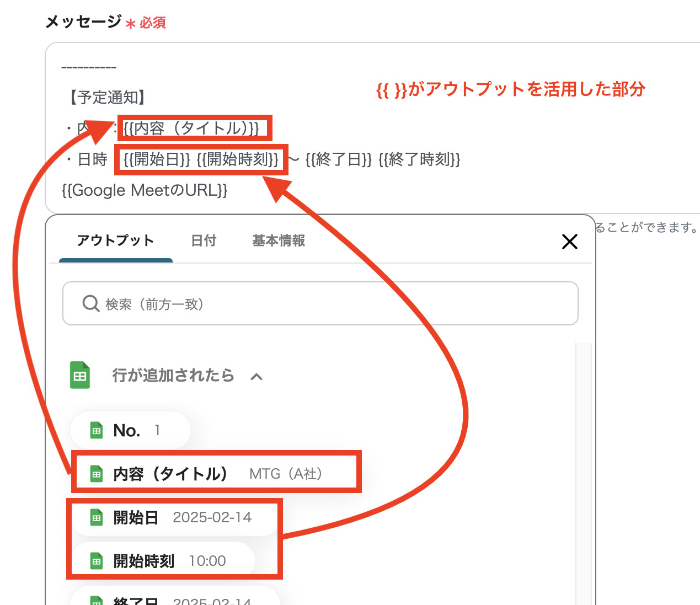Click the {{開始日}} {{開始時刻}} placeholder
The width and height of the screenshot is (700, 605).
[201, 160]
